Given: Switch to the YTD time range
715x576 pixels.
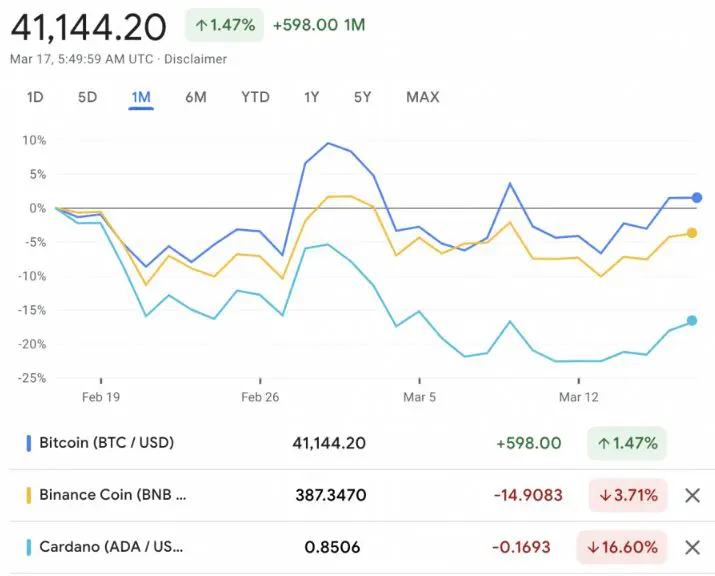Looking at the screenshot, I should [255, 97].
